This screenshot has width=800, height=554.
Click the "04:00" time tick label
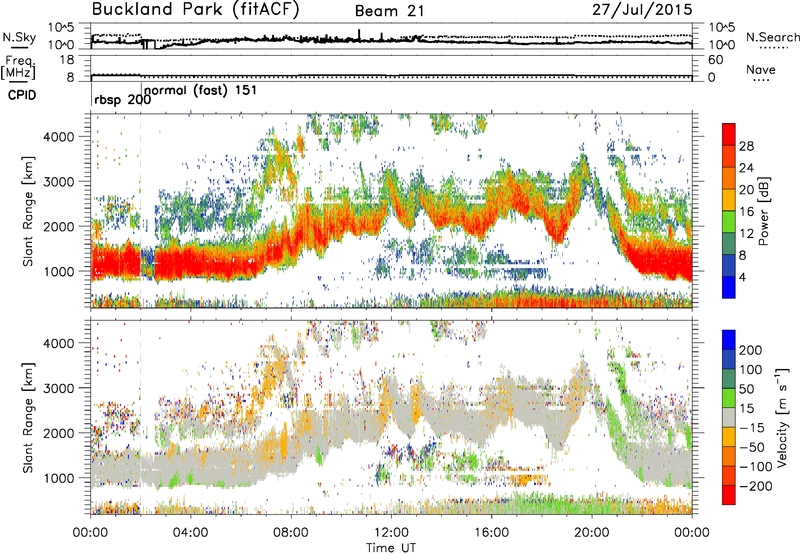(191, 533)
